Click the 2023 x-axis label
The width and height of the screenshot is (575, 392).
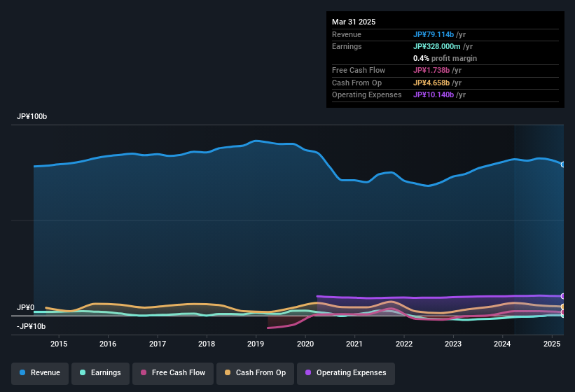click(x=453, y=344)
